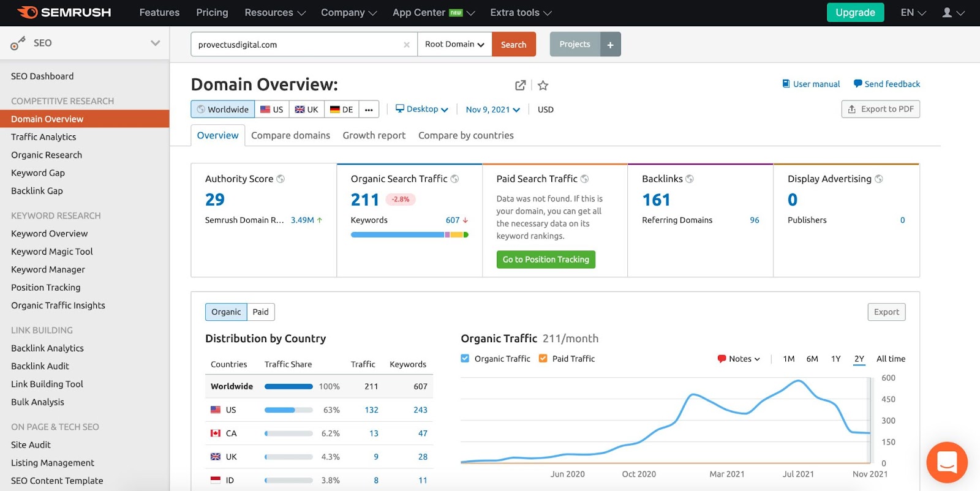Click the Backlinks info icon
Screen dimensions: 980x491
[690, 179]
